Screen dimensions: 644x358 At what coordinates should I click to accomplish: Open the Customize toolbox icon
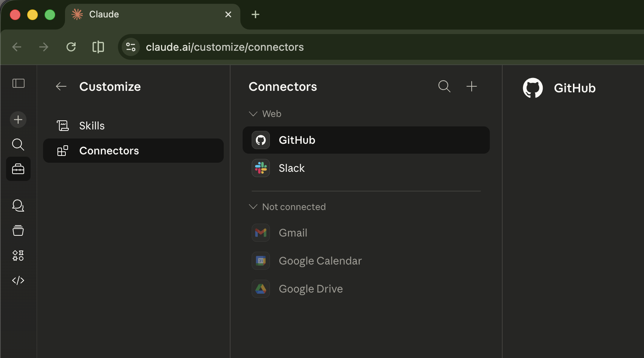[18, 169]
